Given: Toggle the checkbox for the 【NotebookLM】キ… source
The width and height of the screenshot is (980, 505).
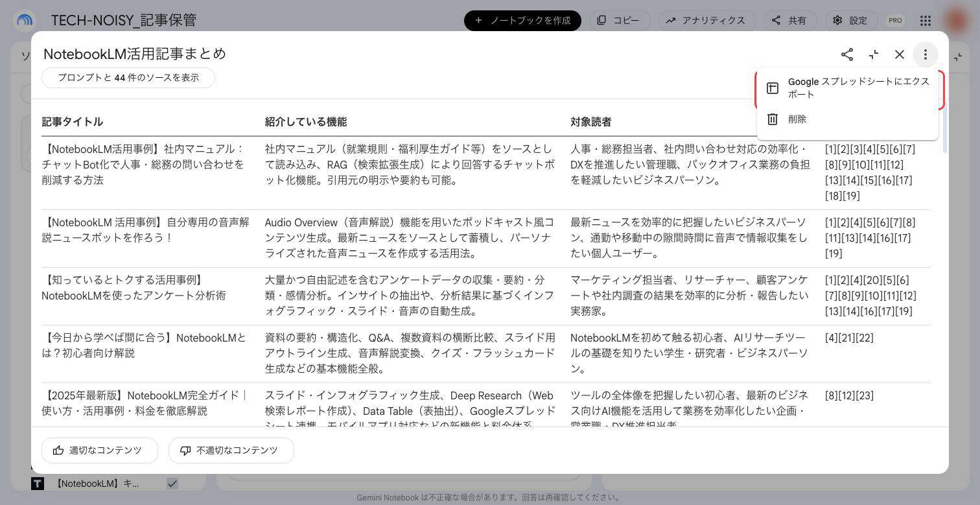Looking at the screenshot, I should 172,484.
